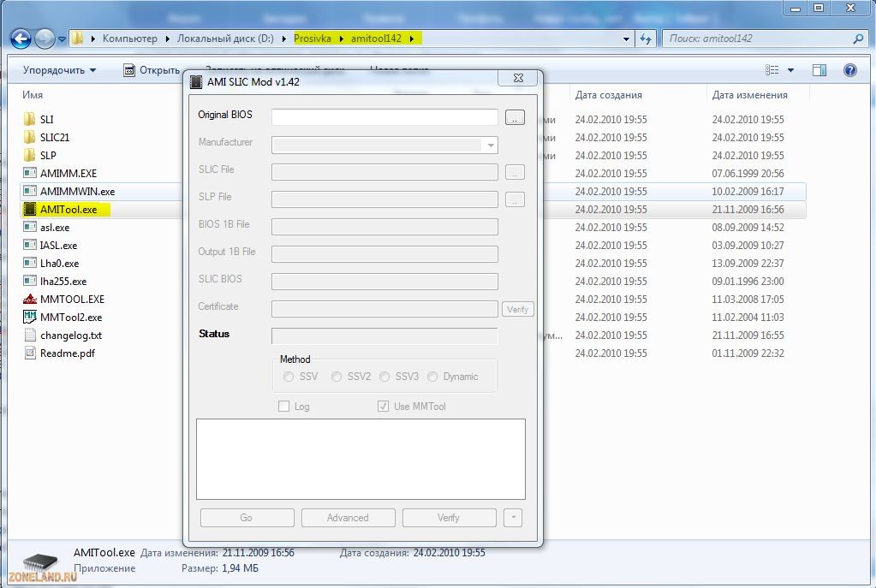Open the Упорядочить menu
This screenshot has width=876, height=588.
pos(59,70)
